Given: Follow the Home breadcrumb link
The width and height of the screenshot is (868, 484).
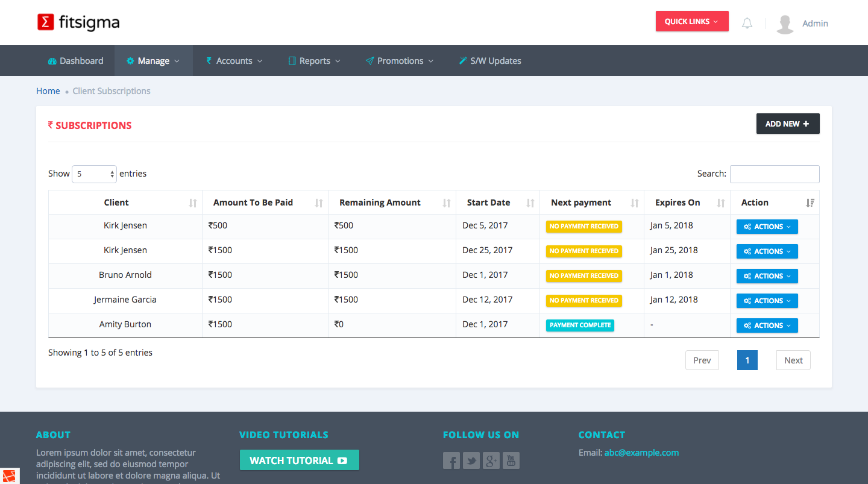Looking at the screenshot, I should tap(48, 91).
